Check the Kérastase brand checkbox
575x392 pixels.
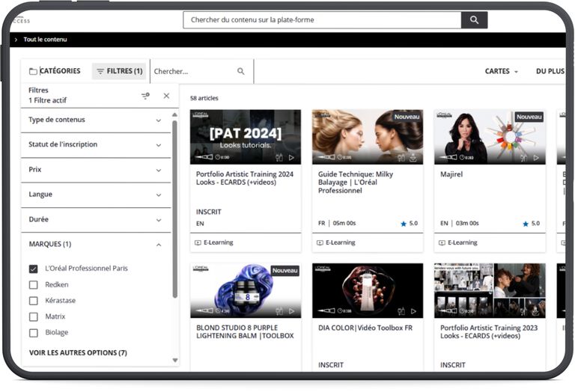click(34, 301)
